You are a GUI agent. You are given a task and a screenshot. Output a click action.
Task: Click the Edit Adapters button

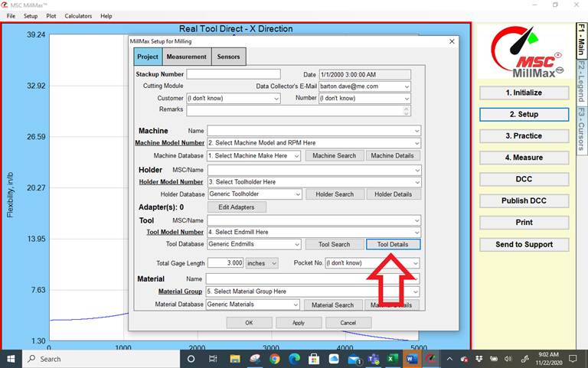click(x=237, y=207)
